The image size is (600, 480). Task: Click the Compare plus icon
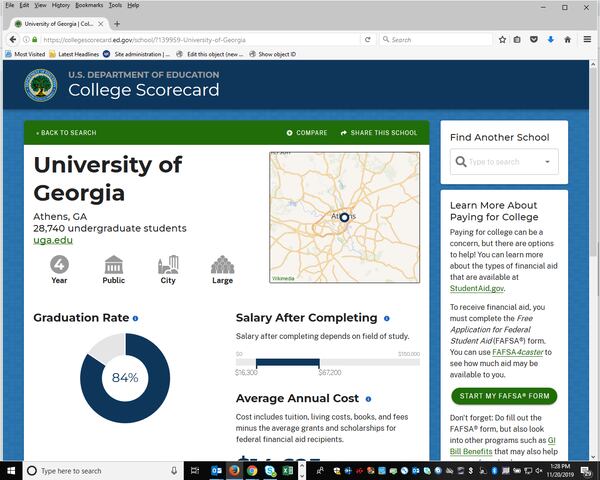click(290, 133)
